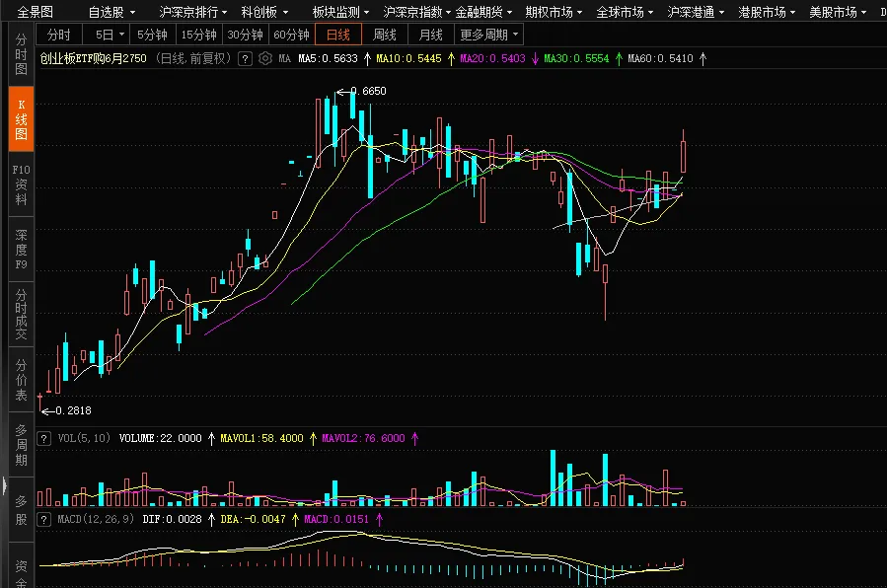The image size is (887, 588).
Task: Click the DEA:-0.0047 value
Action: [x=253, y=519]
